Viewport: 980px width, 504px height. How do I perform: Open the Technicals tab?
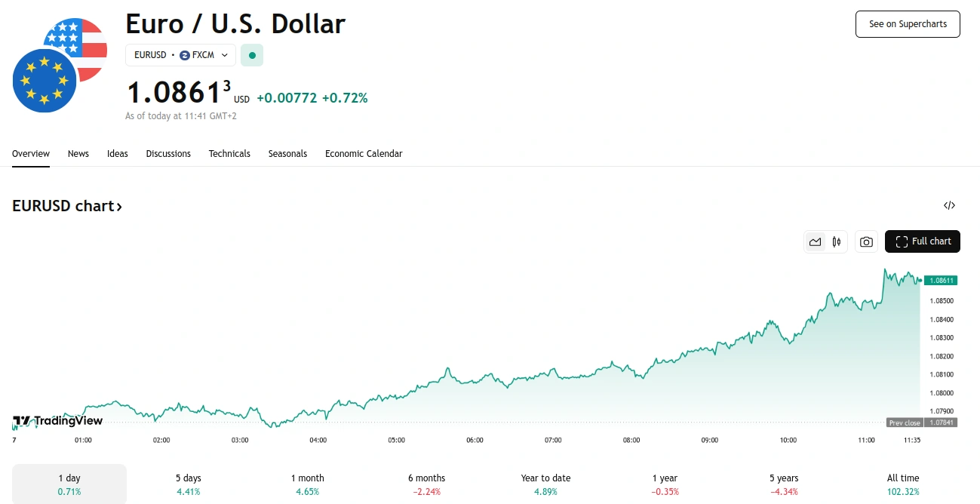click(229, 154)
